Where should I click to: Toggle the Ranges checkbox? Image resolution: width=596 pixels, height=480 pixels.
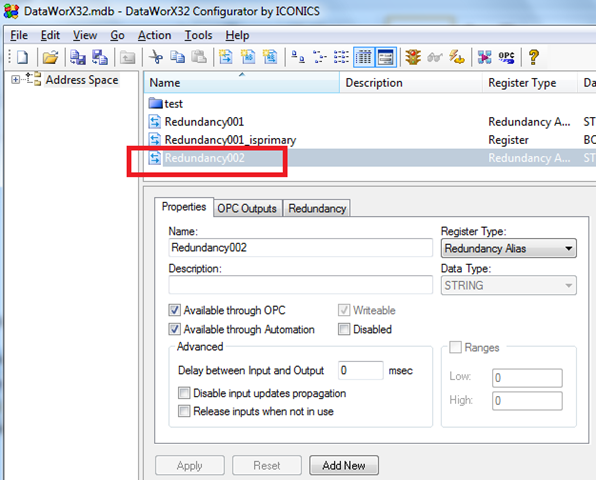pos(455,347)
